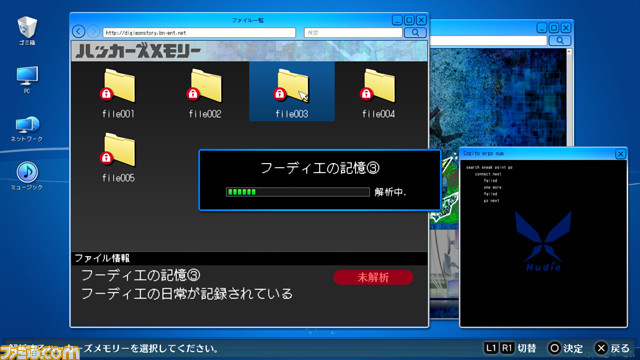The height and width of the screenshot is (360, 640).
Task: Click the 'connect next' terminal line
Action: (x=488, y=174)
